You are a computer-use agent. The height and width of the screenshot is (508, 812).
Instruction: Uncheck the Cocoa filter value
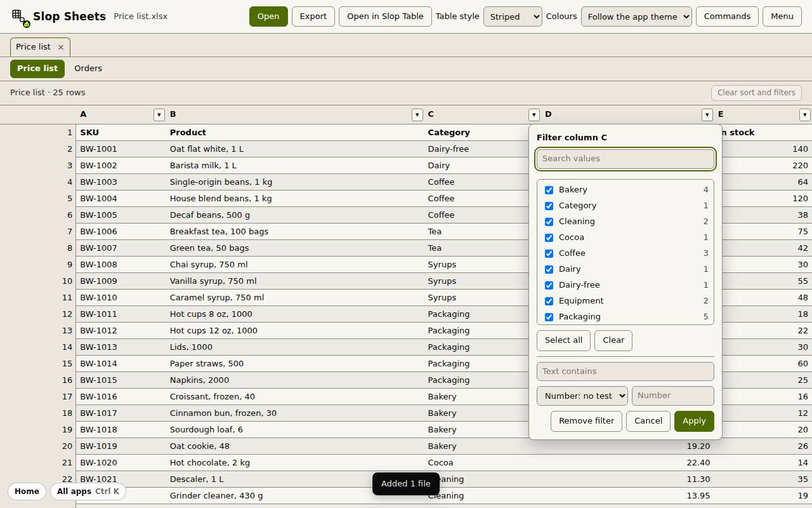point(549,237)
